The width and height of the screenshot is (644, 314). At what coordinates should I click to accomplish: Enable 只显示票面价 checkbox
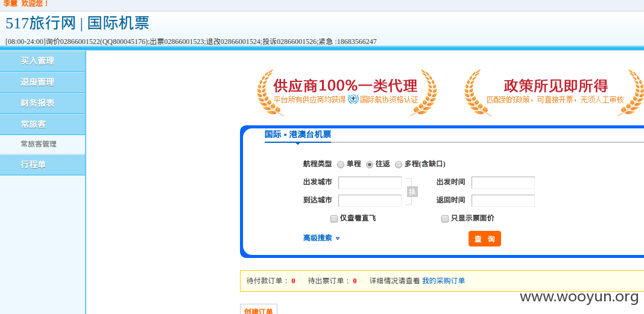[x=445, y=219]
